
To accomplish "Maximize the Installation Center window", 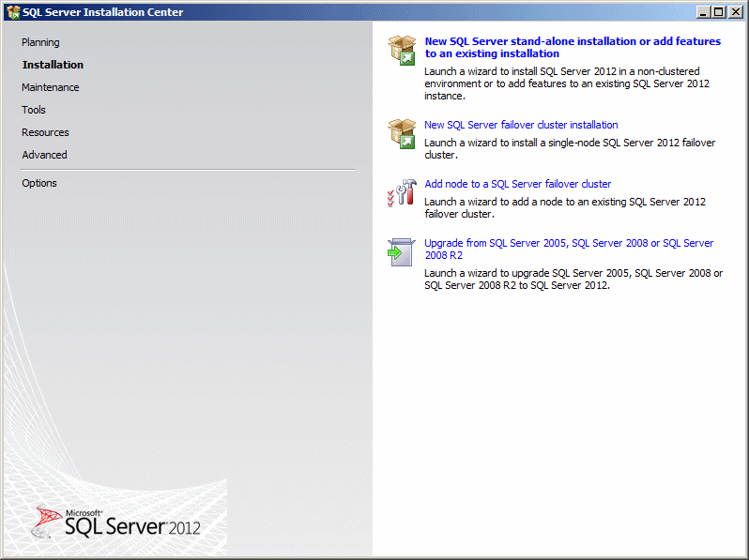I will (718, 12).
